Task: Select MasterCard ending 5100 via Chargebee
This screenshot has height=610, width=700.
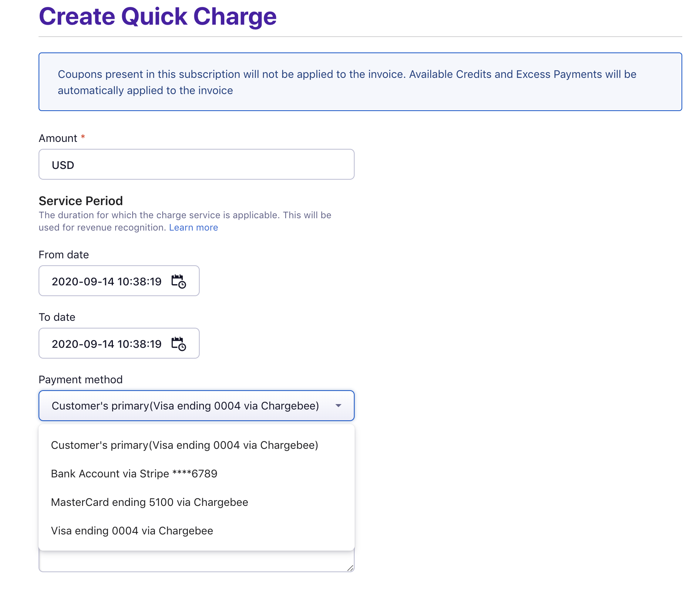Action: (x=196, y=502)
